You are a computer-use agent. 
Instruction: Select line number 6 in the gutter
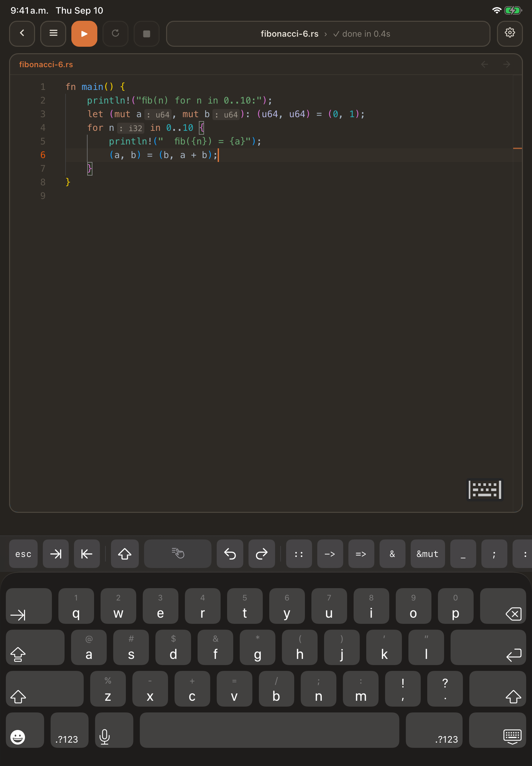[43, 155]
